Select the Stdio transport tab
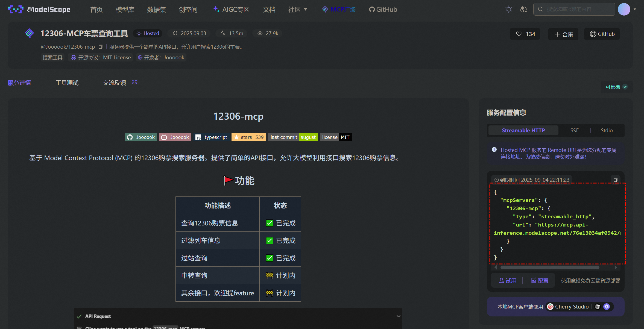The image size is (644, 329). coord(607,130)
